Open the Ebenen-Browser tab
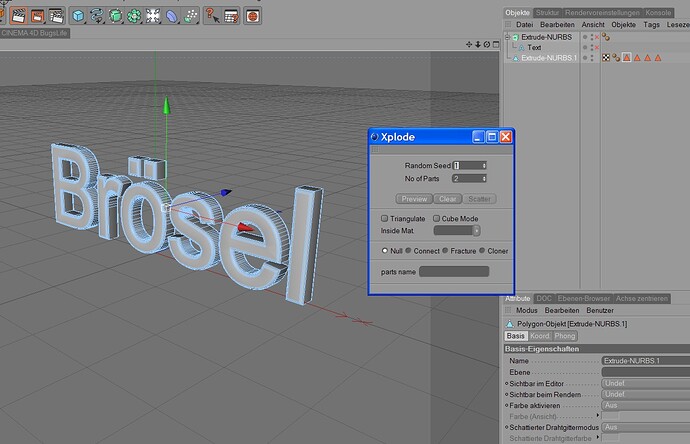The image size is (690, 444). click(x=584, y=298)
